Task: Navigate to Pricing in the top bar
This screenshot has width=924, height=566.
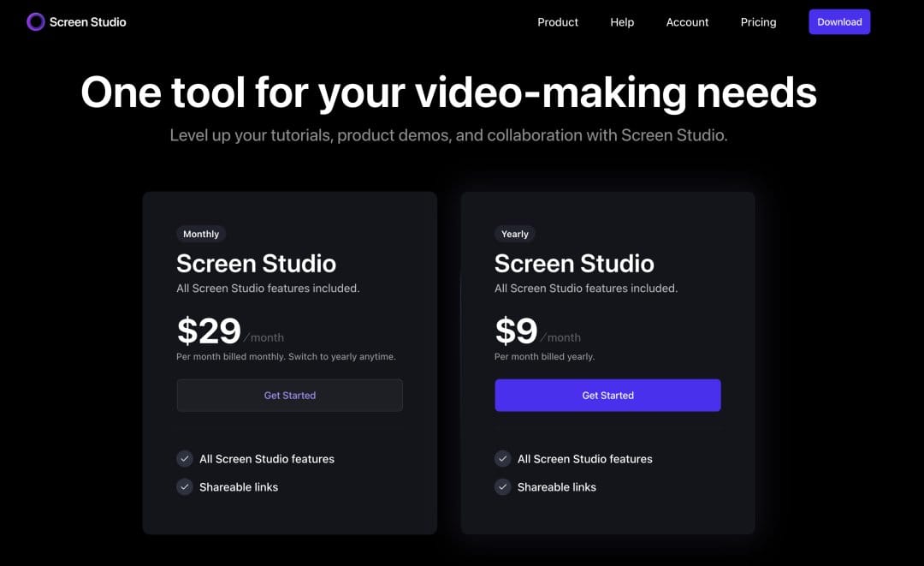Action: click(758, 21)
